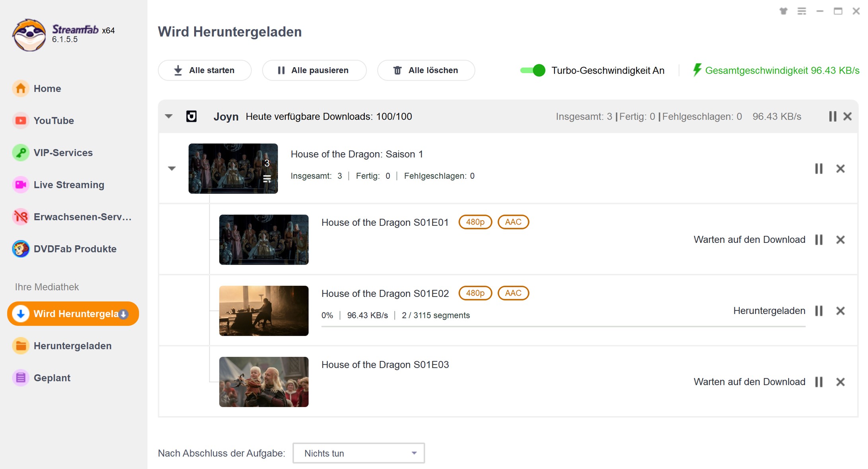Open Nach Abschluss der Aufgabe dropdown

[358, 453]
